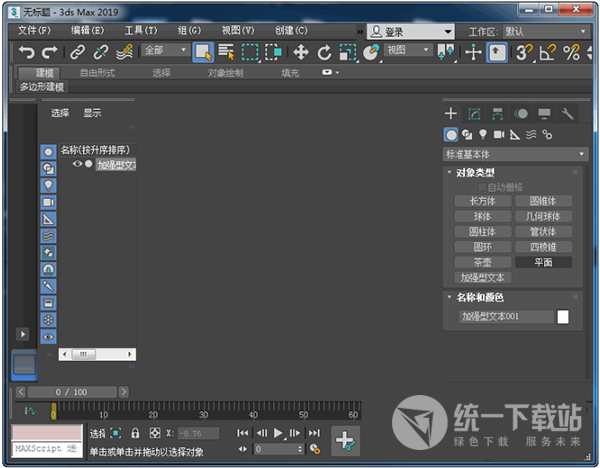Select the Lights category icon in Create panel
The height and width of the screenshot is (468, 600).
click(x=482, y=134)
